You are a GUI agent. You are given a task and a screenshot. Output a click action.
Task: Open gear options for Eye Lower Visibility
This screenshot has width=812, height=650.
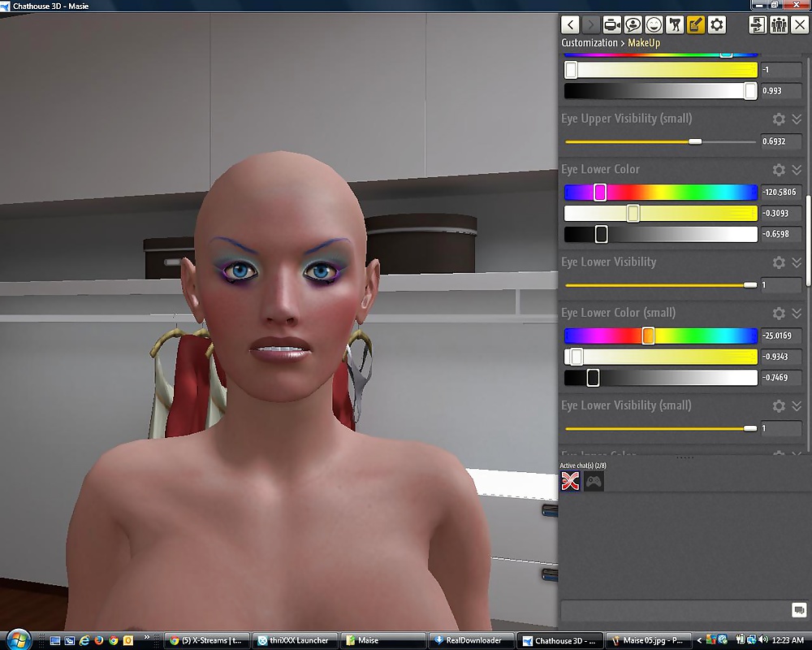tap(779, 262)
